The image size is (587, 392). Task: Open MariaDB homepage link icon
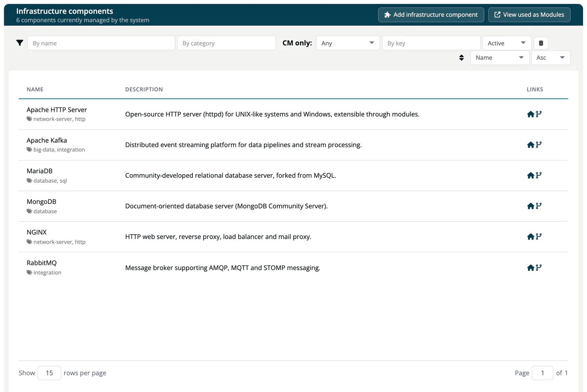531,176
